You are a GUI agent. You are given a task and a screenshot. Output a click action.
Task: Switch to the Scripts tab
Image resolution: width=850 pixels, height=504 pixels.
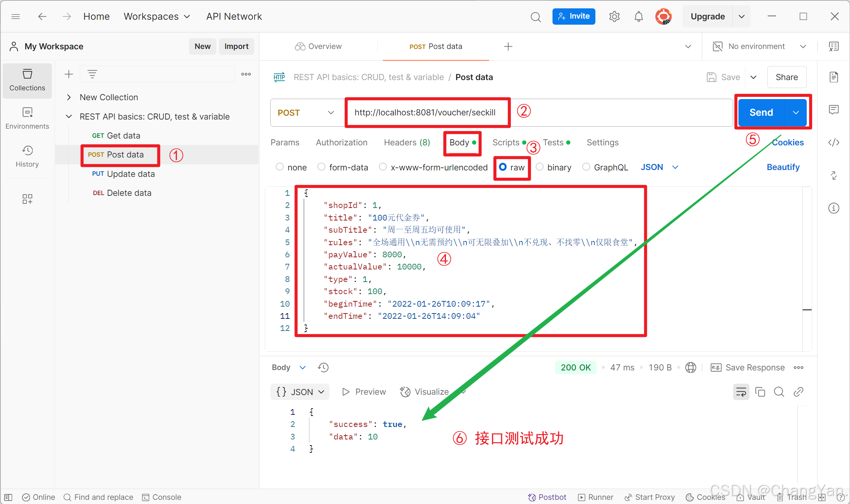pyautogui.click(x=509, y=142)
